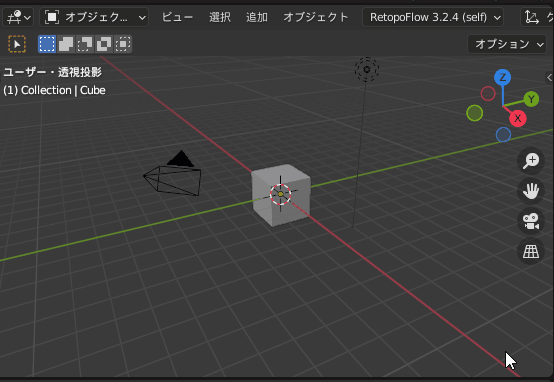Open the 追加 menu
Image resolution: width=554 pixels, height=382 pixels.
pyautogui.click(x=257, y=17)
